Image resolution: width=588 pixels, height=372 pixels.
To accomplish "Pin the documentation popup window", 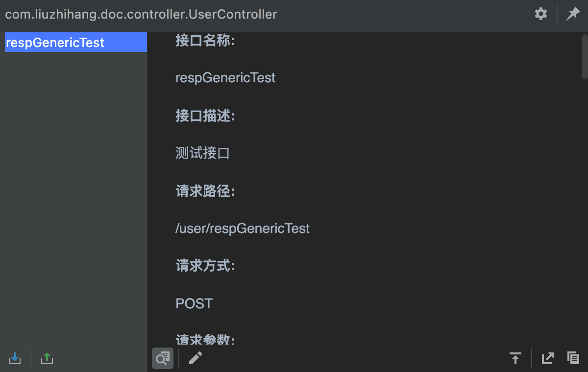I will (573, 14).
